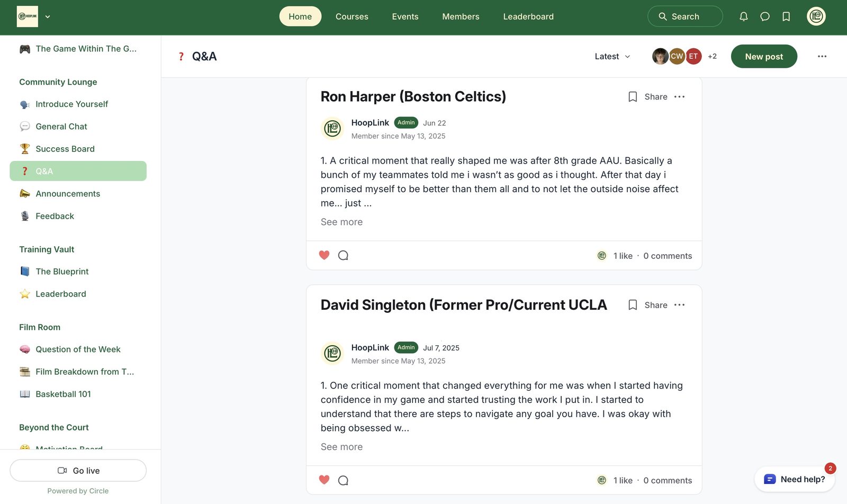View 0 comments on Ron Harper post
The width and height of the screenshot is (847, 504).
click(668, 256)
